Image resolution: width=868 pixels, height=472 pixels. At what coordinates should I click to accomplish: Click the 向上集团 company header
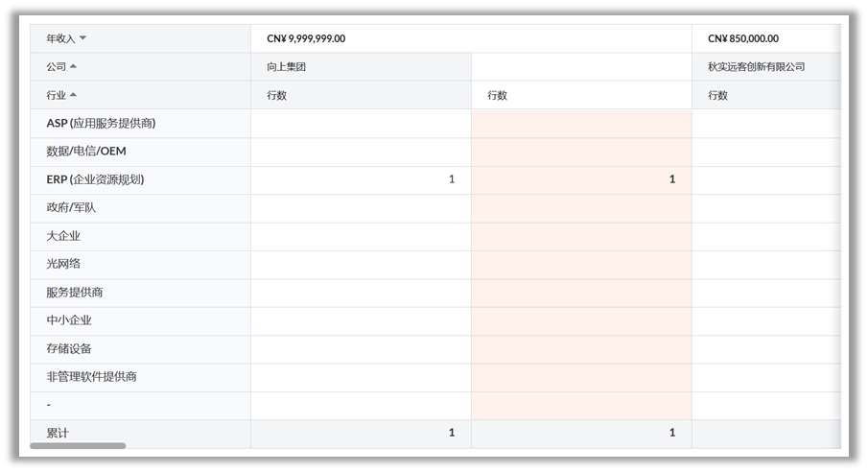click(286, 67)
